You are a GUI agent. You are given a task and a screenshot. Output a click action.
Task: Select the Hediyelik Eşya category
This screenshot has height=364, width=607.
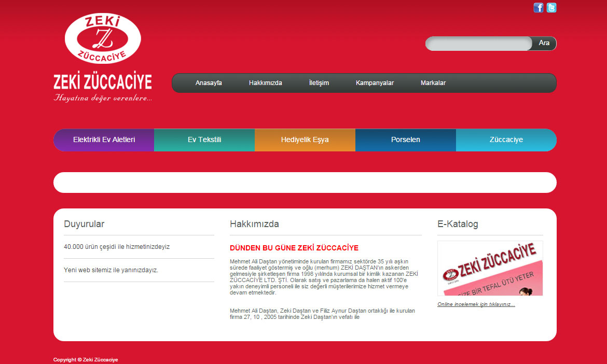pos(305,140)
